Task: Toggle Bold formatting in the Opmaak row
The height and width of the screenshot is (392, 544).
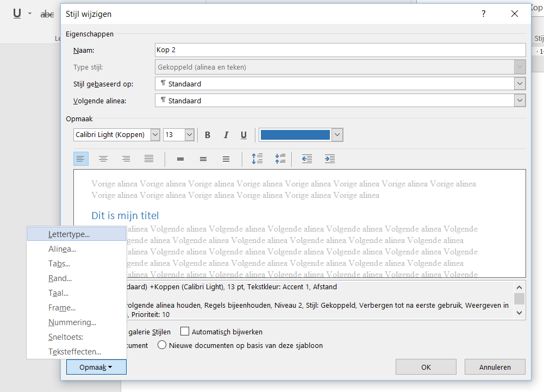Action: 208,135
